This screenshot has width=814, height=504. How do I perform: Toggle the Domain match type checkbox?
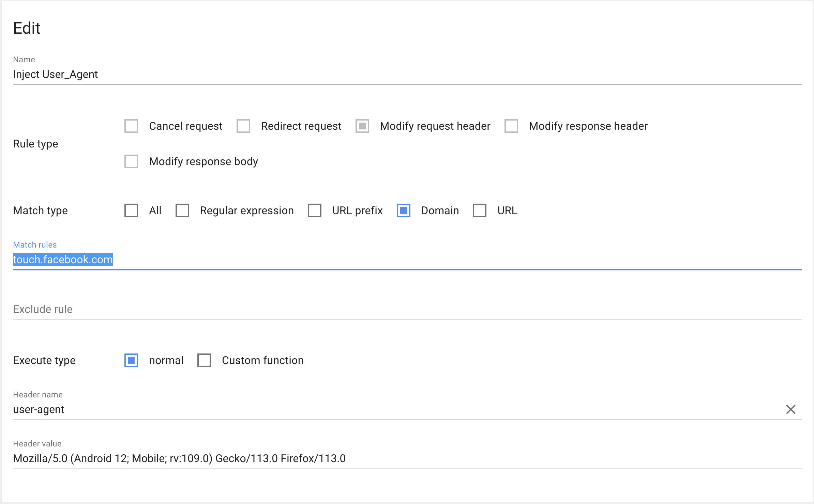pyautogui.click(x=404, y=210)
